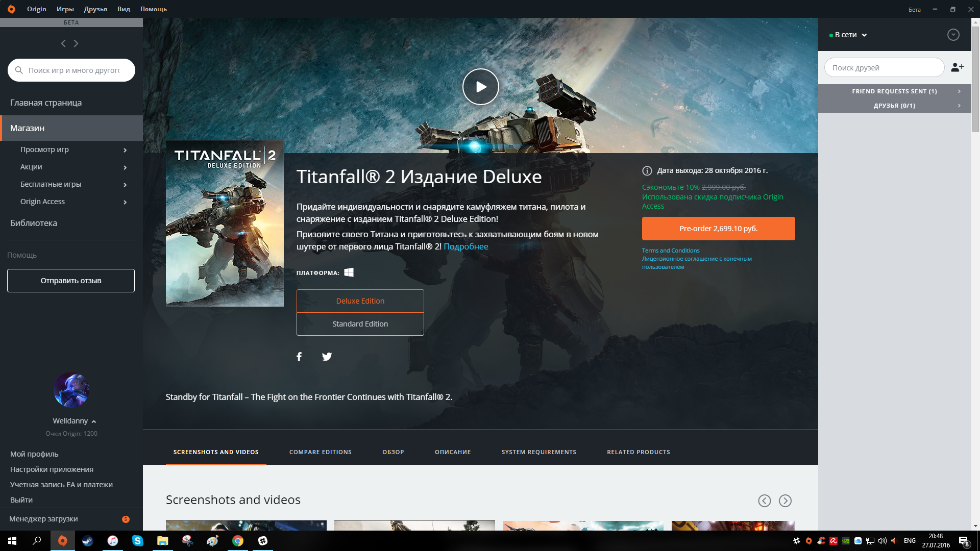Switch to the Related Products tab
980x551 pixels.
639,452
